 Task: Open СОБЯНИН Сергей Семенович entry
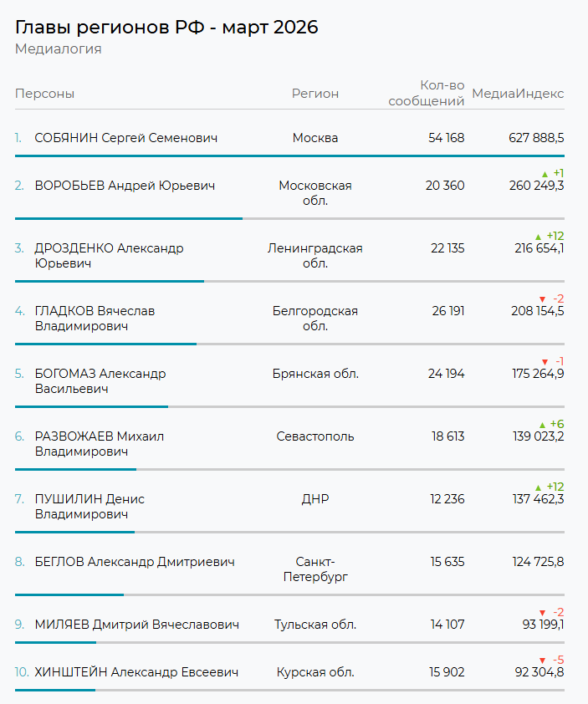click(125, 138)
